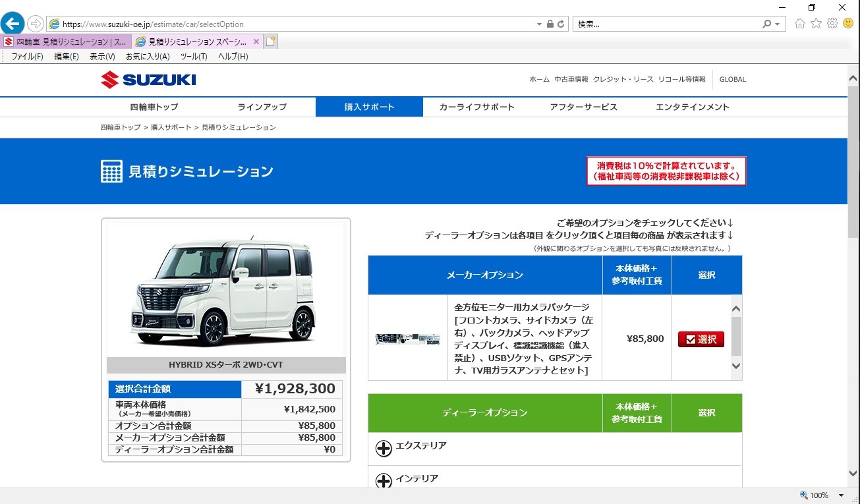This screenshot has height=504, width=860.
Task: Click the 検索 search input box
Action: 667,24
